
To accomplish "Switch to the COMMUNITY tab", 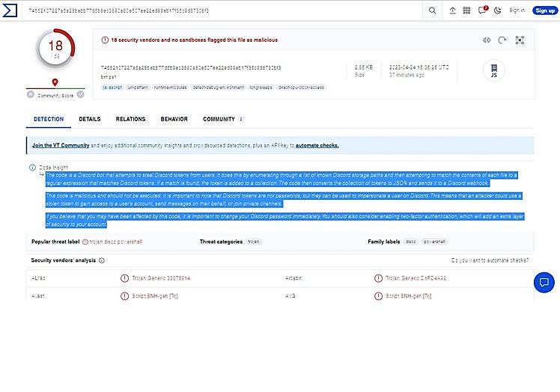I will [x=223, y=119].
